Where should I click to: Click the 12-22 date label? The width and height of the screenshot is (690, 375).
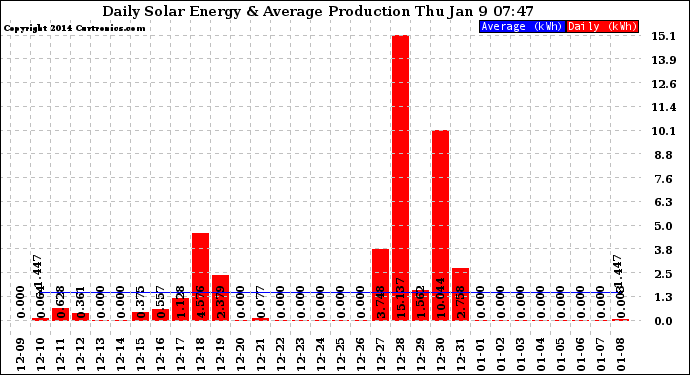coord(281,355)
